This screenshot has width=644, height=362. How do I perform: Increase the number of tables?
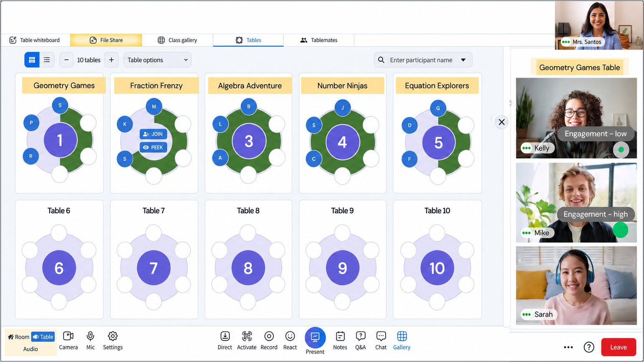[112, 60]
